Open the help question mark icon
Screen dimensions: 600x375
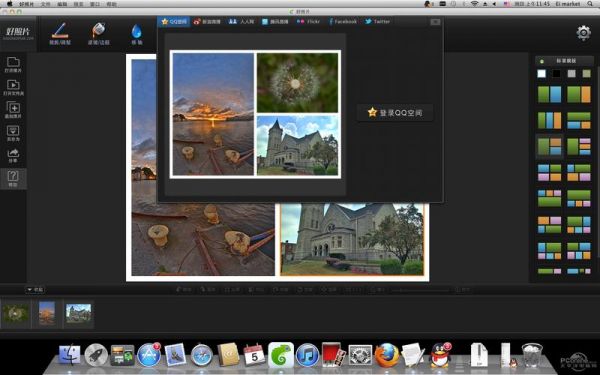[13, 179]
